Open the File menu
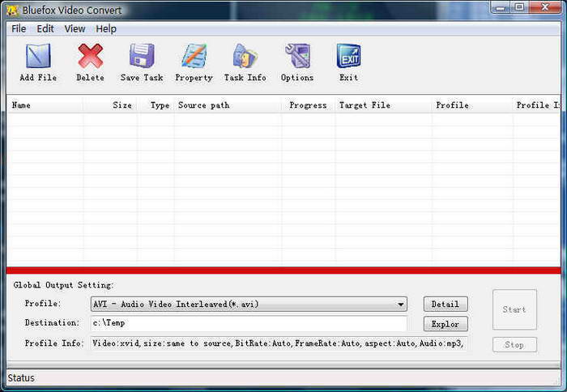Viewport: 567px width, 392px height. (x=19, y=28)
